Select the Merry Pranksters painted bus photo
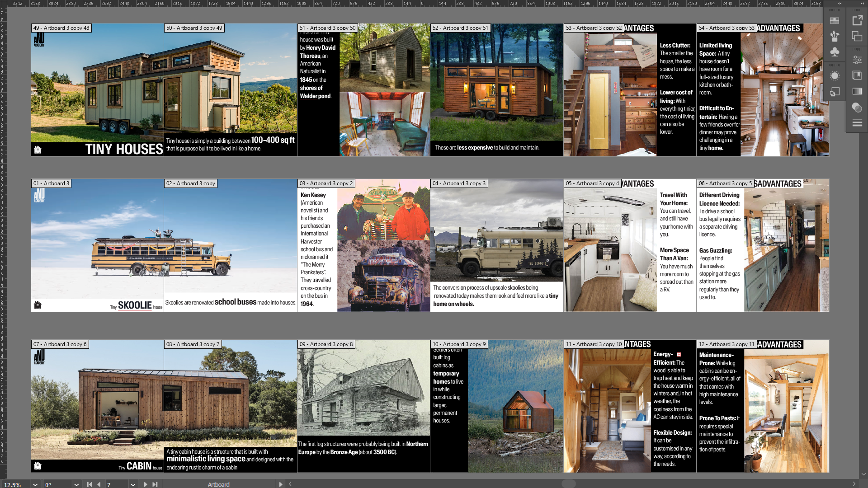Image resolution: width=868 pixels, height=488 pixels. tap(383, 276)
